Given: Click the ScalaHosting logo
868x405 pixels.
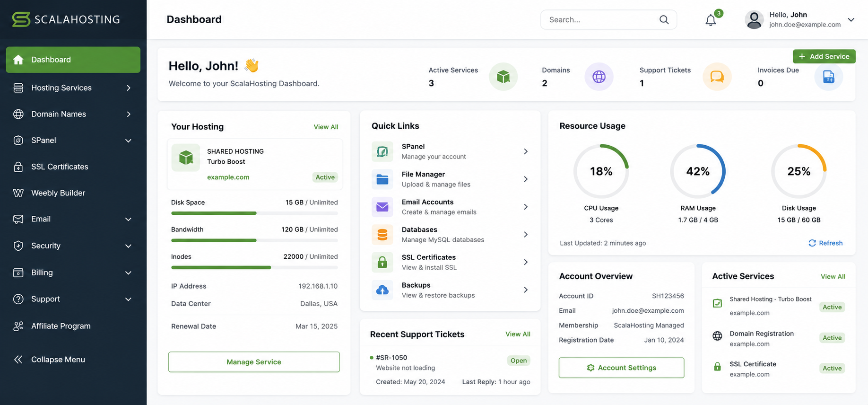Looking at the screenshot, I should pyautogui.click(x=66, y=19).
